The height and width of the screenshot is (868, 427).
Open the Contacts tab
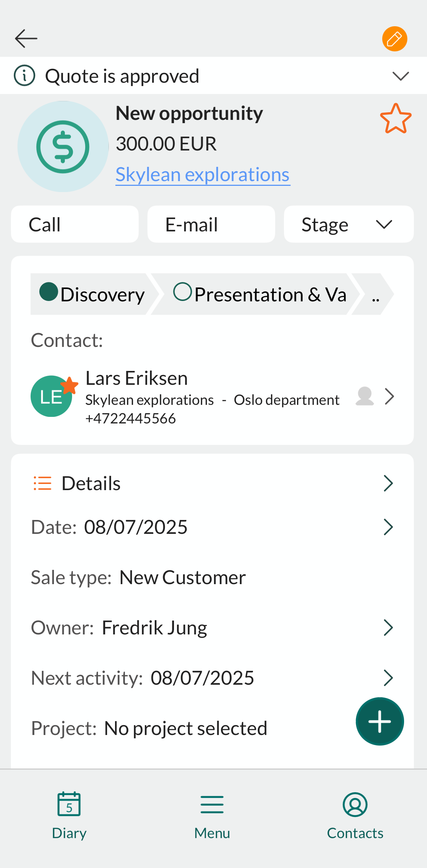click(355, 816)
